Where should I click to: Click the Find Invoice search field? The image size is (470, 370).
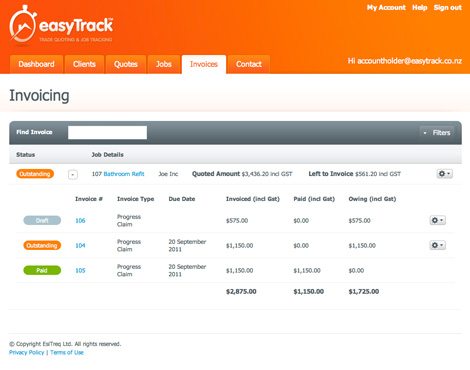(x=107, y=132)
